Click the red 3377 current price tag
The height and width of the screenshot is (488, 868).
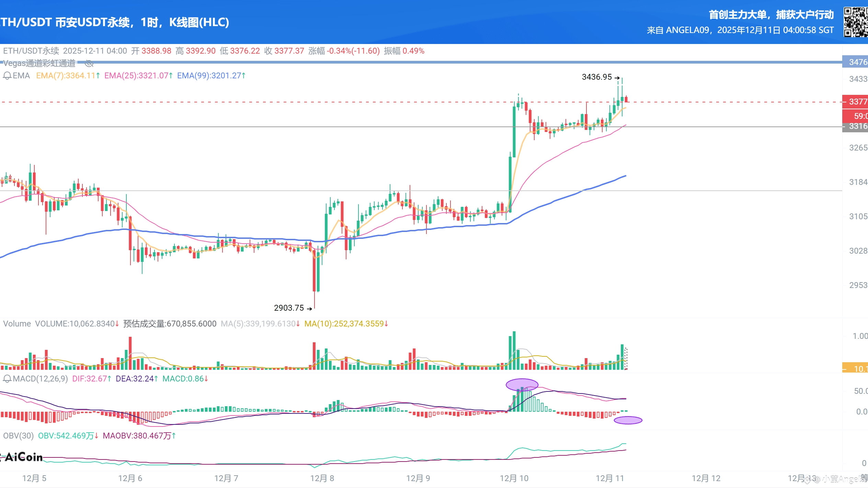pyautogui.click(x=855, y=102)
